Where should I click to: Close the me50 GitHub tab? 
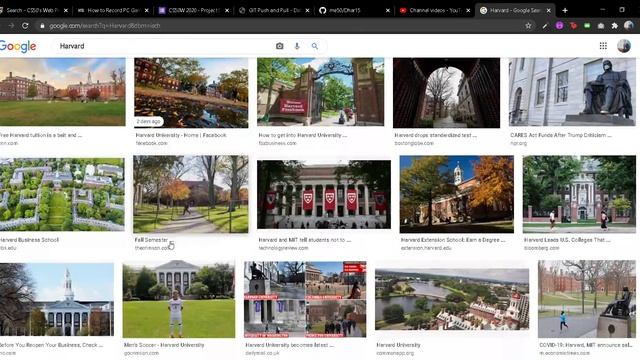[x=388, y=10]
